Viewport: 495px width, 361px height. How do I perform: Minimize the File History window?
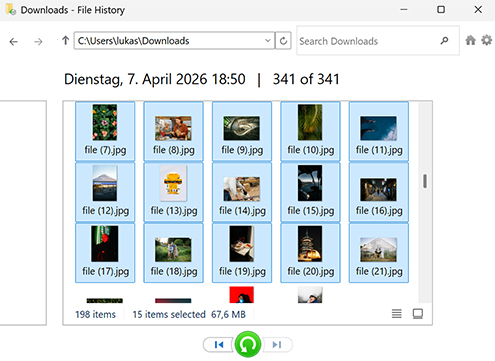pos(404,10)
